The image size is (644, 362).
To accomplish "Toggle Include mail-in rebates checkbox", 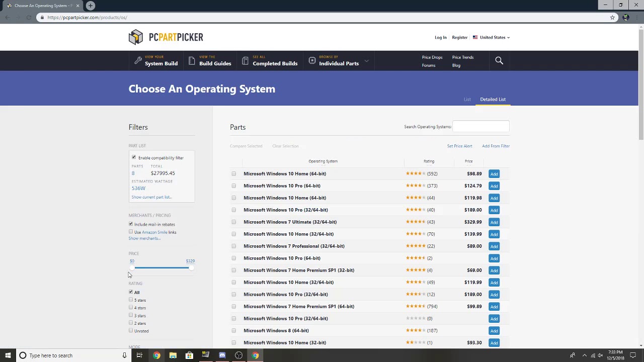I will (131, 224).
